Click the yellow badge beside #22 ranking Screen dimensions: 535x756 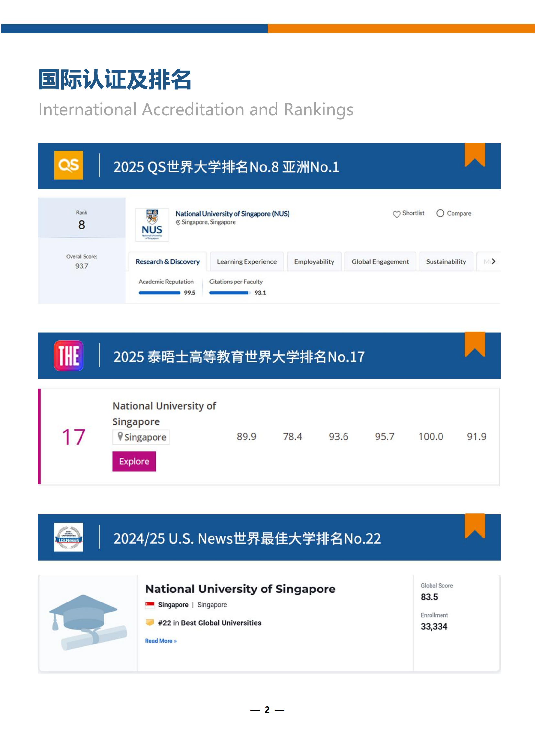(149, 622)
